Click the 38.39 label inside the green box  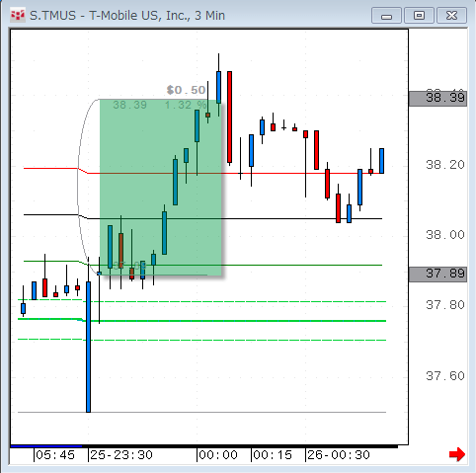(129, 106)
